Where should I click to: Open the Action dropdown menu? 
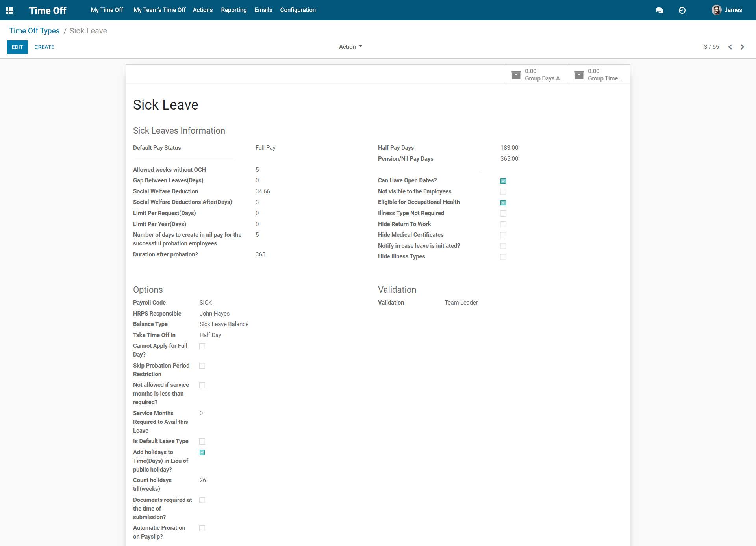click(350, 46)
